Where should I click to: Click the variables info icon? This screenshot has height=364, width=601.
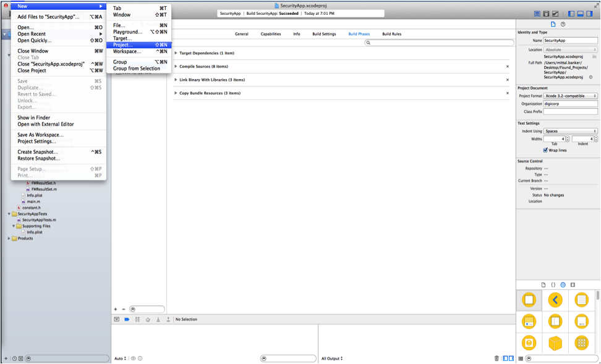tap(140, 358)
